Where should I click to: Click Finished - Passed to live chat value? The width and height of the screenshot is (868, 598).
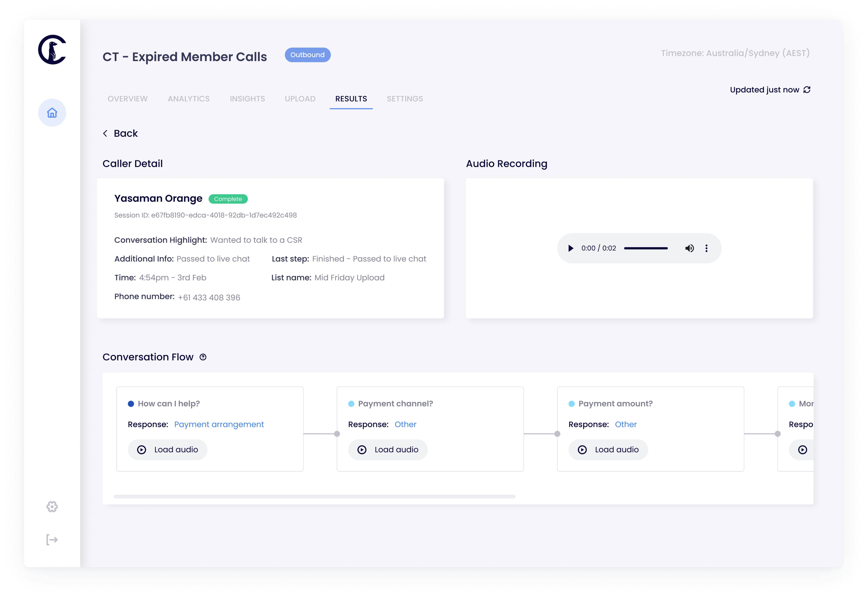[369, 259]
